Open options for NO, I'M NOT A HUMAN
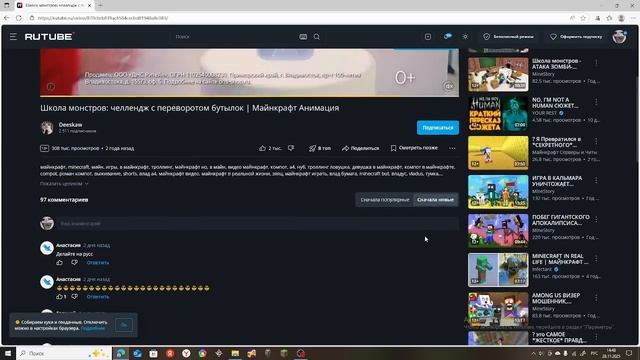Screen dimensions: 640x360 tap(596, 102)
